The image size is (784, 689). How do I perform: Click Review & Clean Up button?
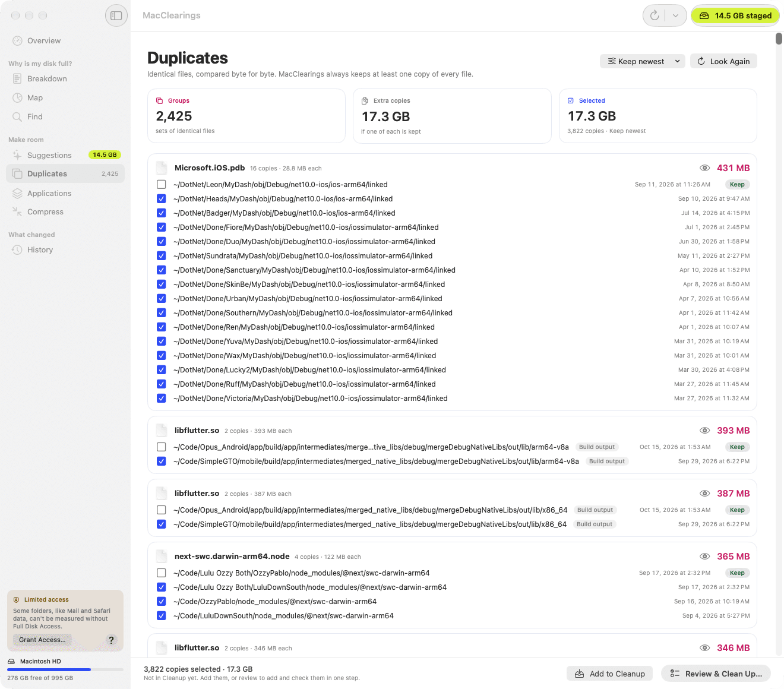[716, 674]
